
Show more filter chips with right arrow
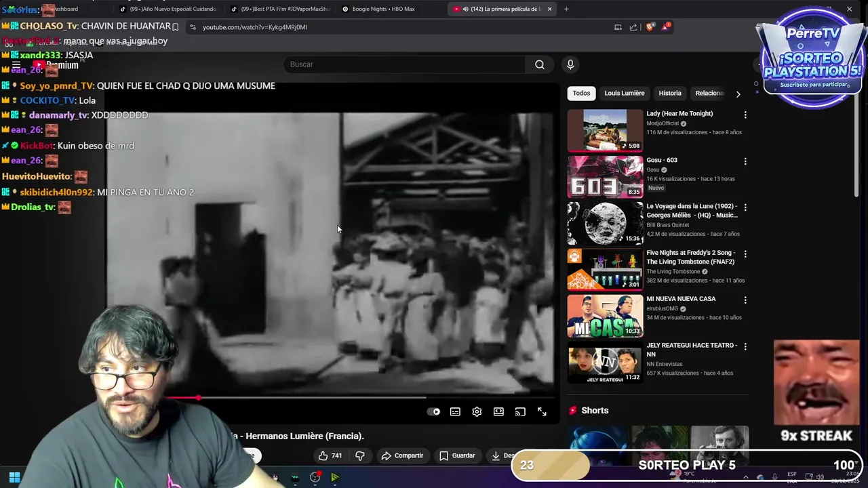tap(738, 94)
